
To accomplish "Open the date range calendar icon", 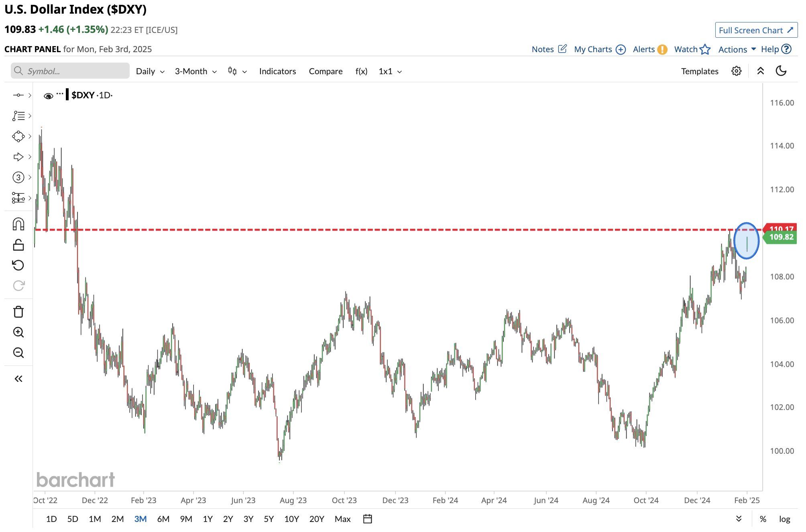I will point(367,519).
